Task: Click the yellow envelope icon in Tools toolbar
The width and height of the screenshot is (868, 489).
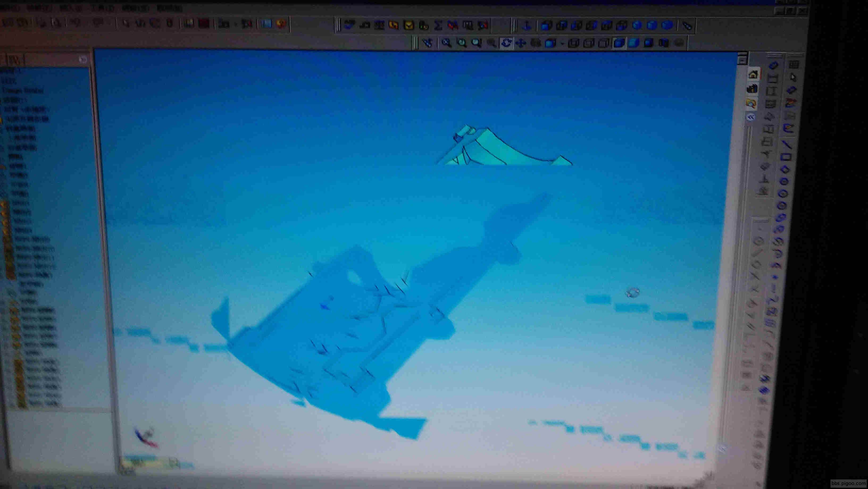Action: coord(409,25)
